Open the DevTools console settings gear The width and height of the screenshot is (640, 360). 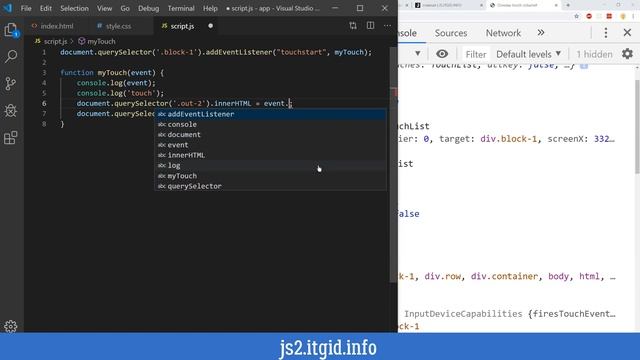point(627,53)
